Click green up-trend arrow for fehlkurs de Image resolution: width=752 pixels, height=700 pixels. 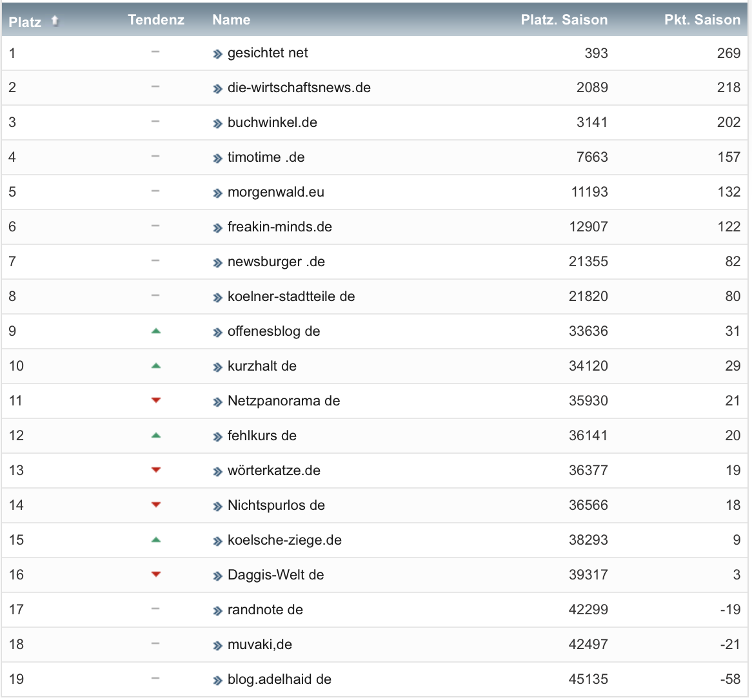pos(156,435)
